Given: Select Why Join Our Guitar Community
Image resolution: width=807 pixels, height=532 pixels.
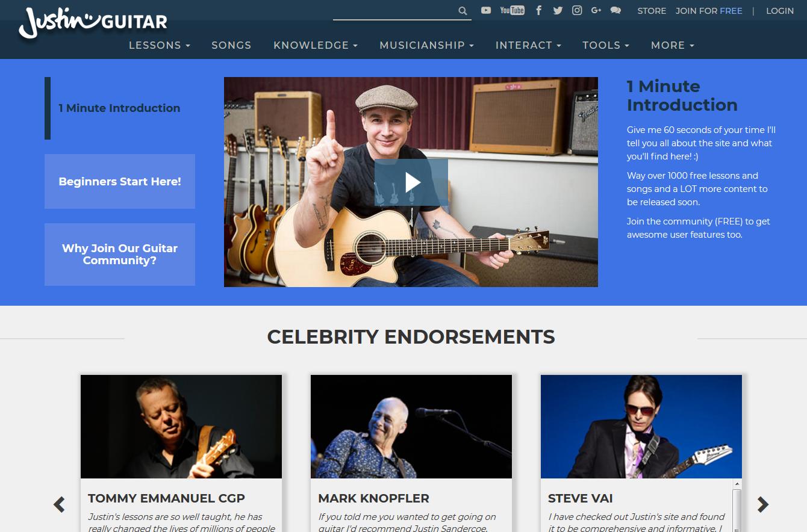Looking at the screenshot, I should (120, 254).
